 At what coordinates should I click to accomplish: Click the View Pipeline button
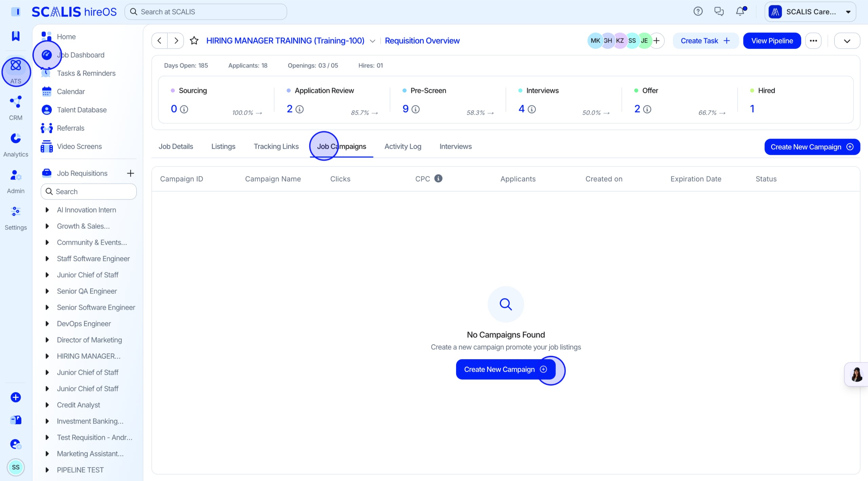[772, 41]
